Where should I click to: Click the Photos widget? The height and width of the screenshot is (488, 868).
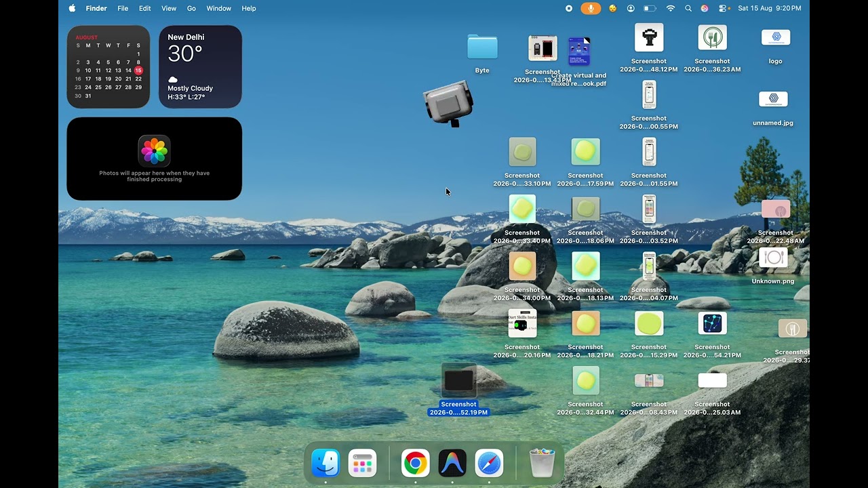155,159
